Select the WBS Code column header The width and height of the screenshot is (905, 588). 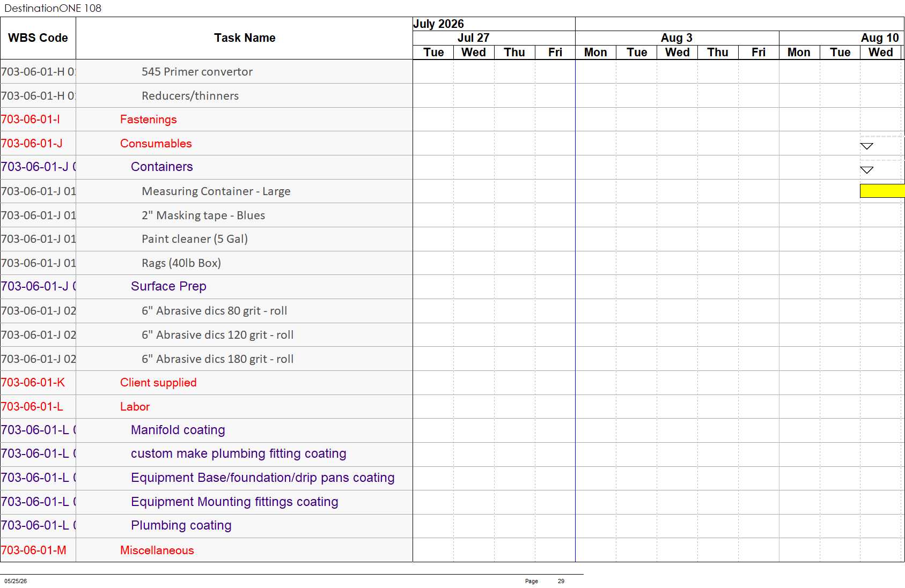[38, 38]
